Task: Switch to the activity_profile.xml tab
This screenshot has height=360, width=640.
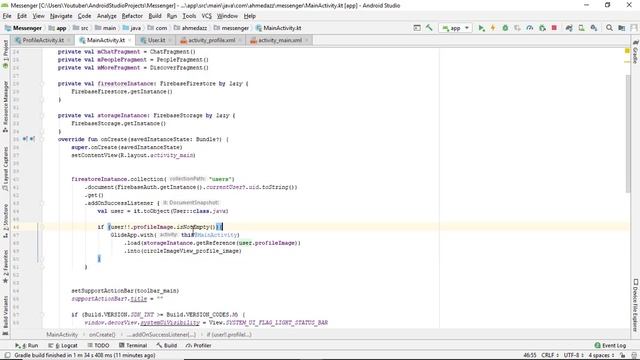Action: click(x=211, y=40)
